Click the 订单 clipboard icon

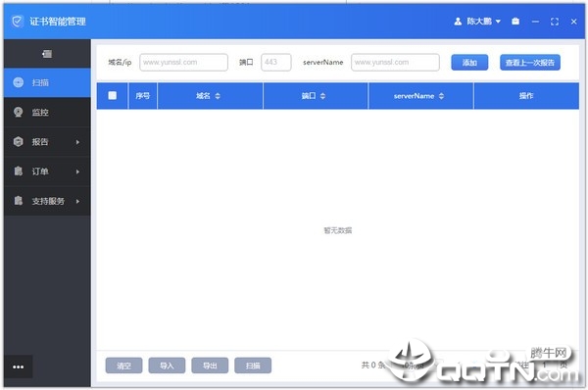[18, 171]
